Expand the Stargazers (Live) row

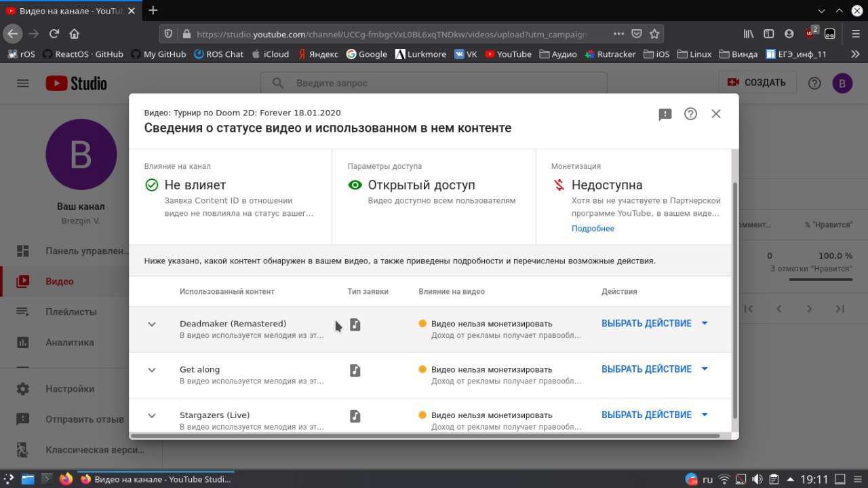[152, 415]
